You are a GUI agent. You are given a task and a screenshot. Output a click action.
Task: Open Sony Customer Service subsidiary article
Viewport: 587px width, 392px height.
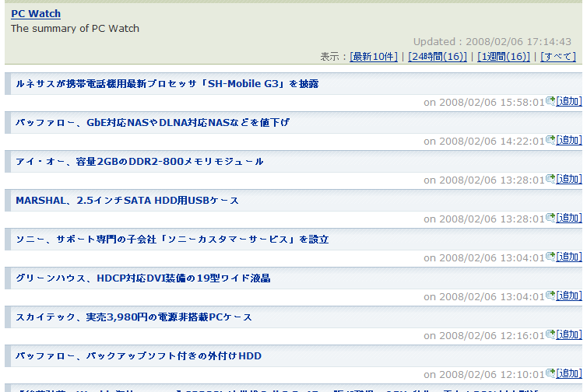click(172, 240)
